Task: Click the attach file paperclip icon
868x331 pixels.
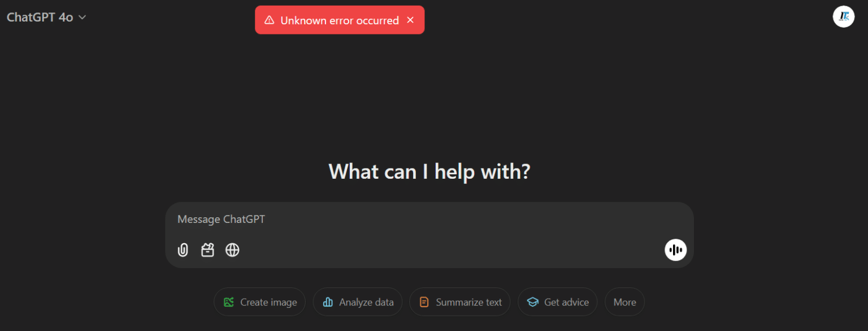Action: click(183, 250)
